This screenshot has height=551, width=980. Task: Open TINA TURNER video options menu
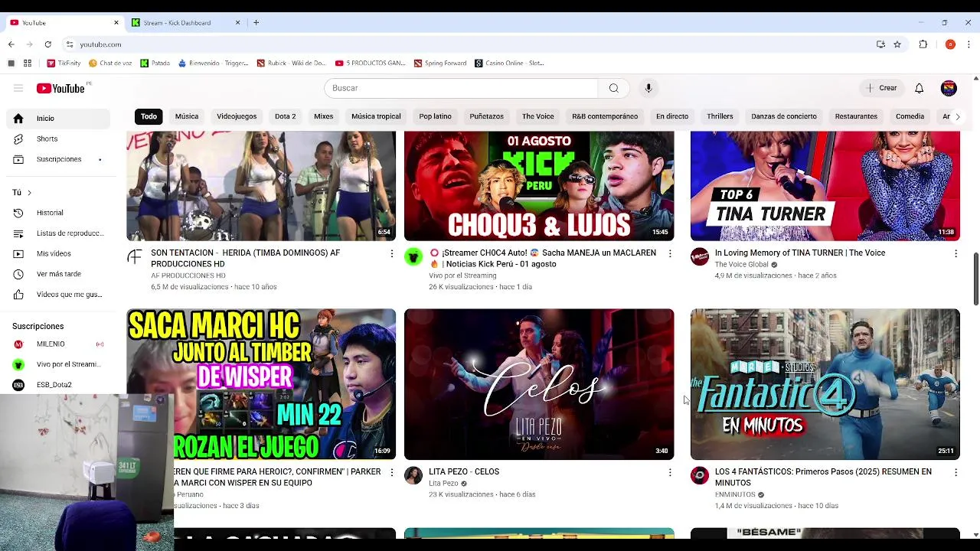point(955,253)
